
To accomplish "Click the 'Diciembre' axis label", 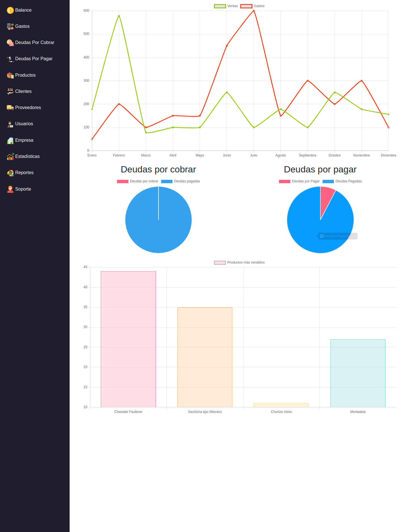I will pos(388,155).
